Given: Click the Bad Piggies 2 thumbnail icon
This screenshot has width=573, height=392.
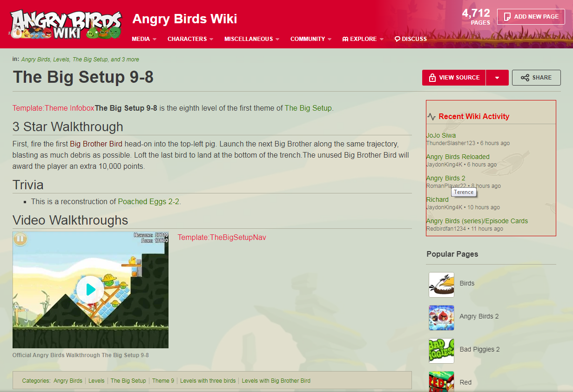Looking at the screenshot, I should click(441, 351).
